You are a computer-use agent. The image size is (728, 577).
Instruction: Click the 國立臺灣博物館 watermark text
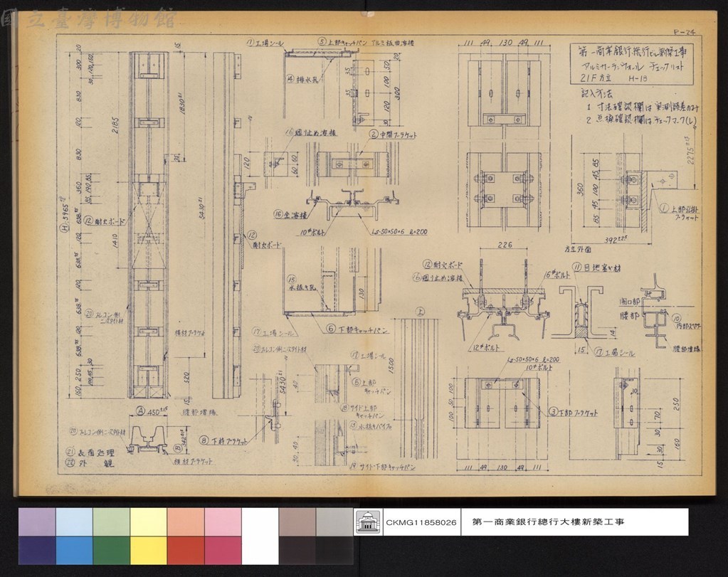88,18
